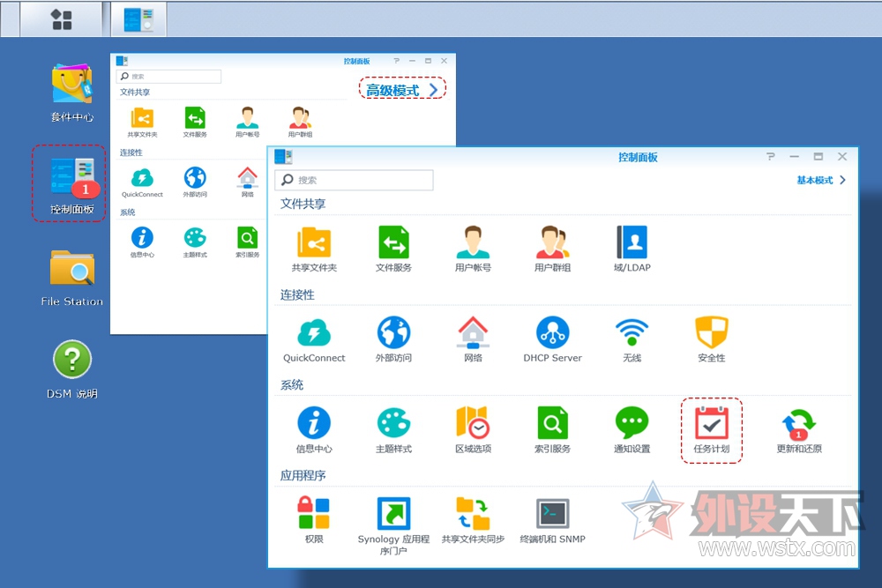Open 索引服务 in back Control Panel window
882x588 pixels.
pyautogui.click(x=248, y=242)
